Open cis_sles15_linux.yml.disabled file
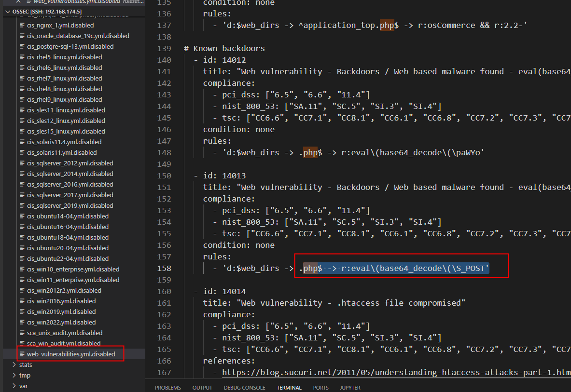 [x=66, y=131]
